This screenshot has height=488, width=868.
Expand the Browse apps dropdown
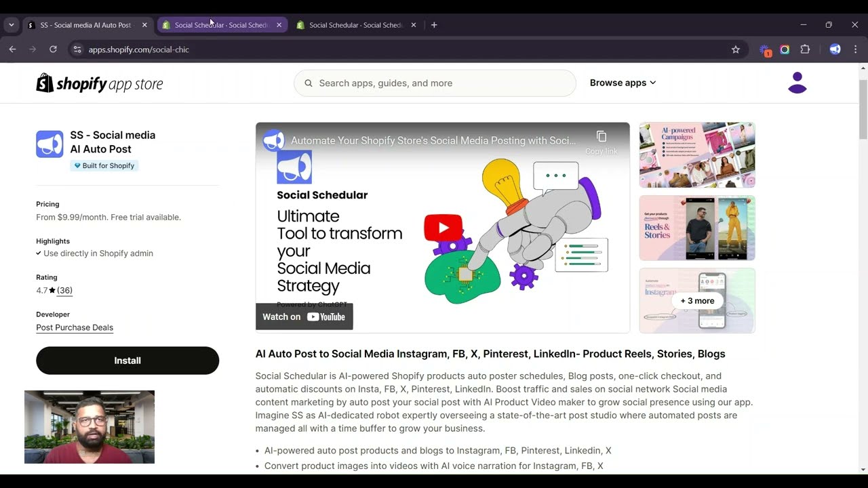623,83
